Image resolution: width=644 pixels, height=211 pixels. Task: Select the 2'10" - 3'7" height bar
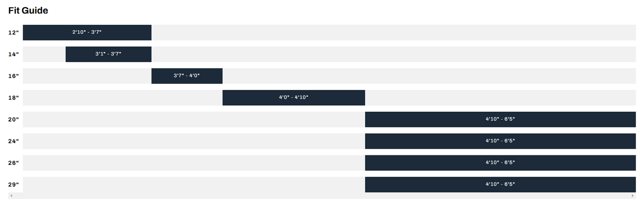pyautogui.click(x=87, y=32)
